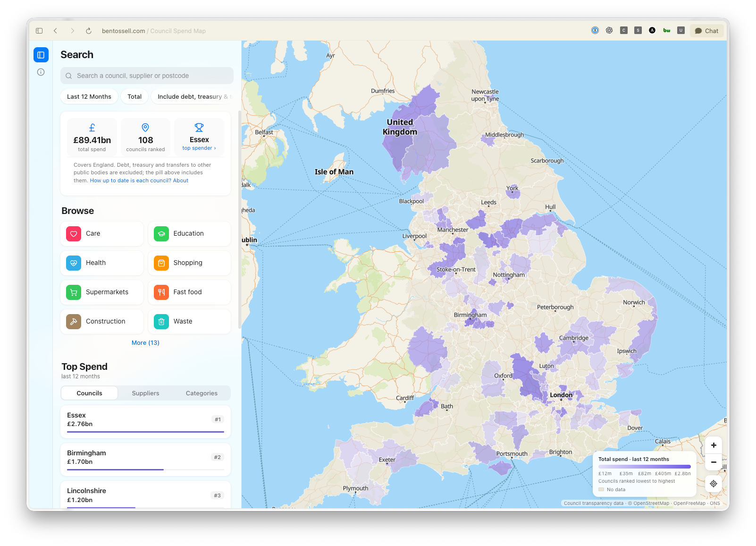Open the About link
The width and height of the screenshot is (756, 546).
[x=181, y=180]
